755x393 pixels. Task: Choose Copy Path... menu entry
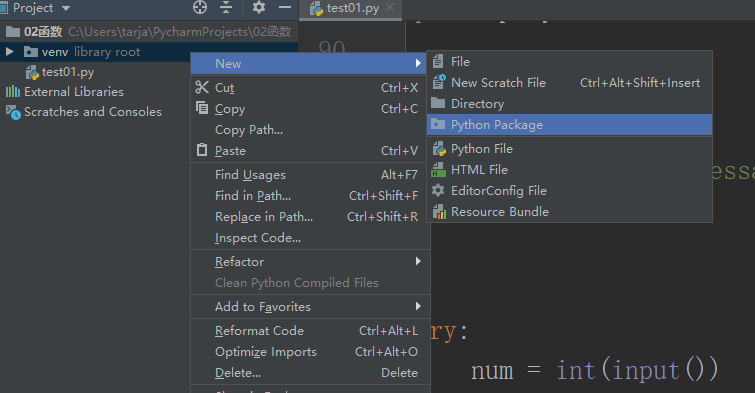click(309, 130)
